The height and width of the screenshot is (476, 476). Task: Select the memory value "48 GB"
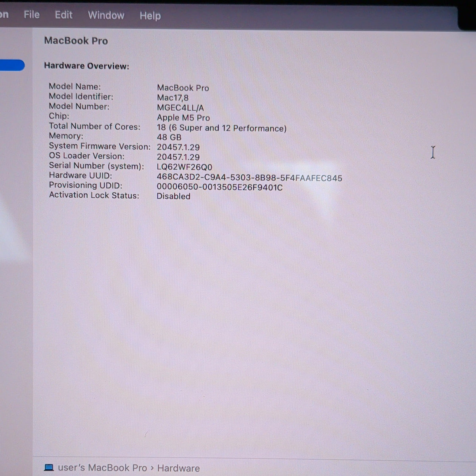click(169, 137)
